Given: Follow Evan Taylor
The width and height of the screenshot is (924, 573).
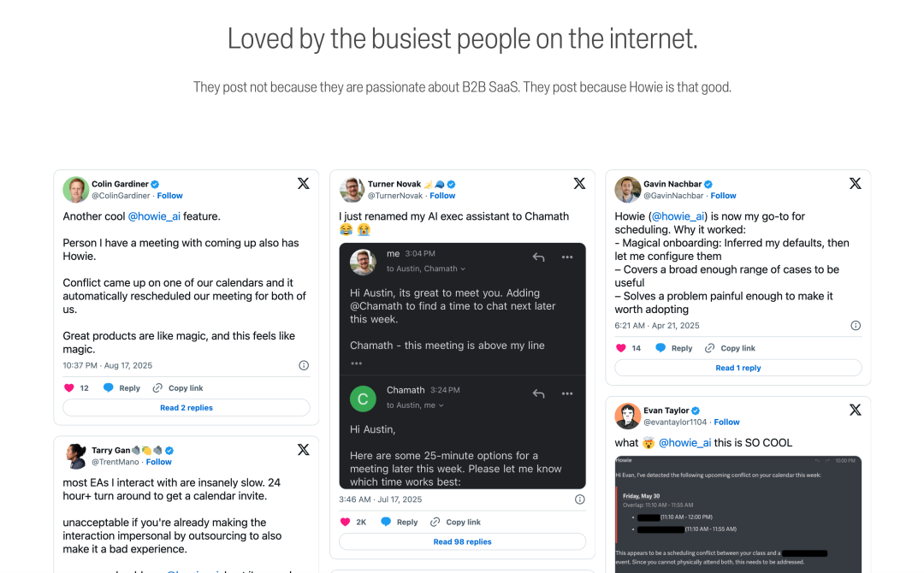Looking at the screenshot, I should [726, 422].
